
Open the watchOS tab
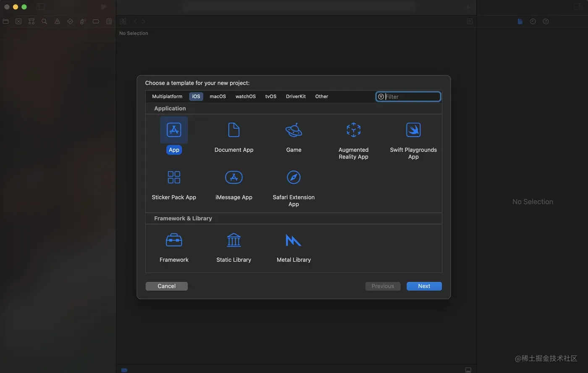click(x=246, y=97)
